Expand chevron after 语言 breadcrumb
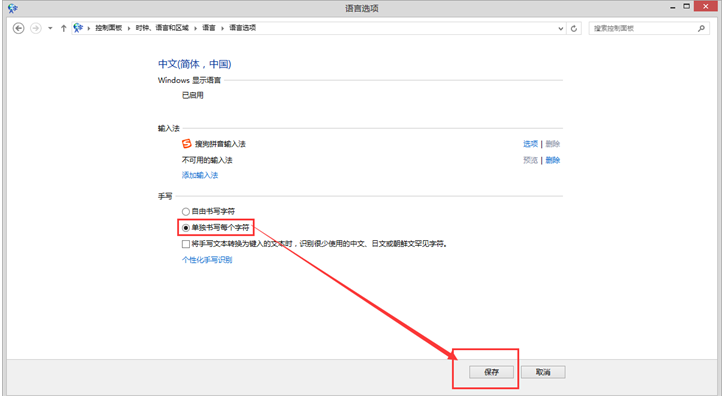Image resolution: width=723 pixels, height=396 pixels. (222, 28)
